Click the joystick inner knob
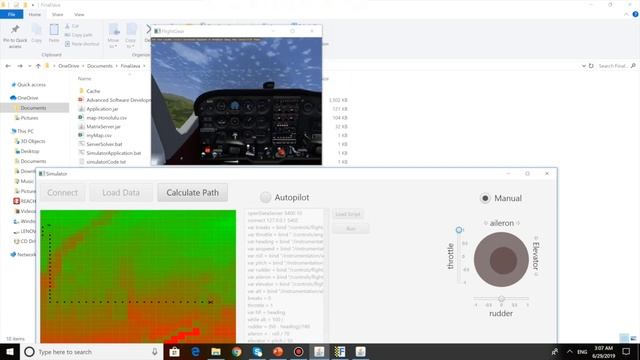 coord(503,260)
